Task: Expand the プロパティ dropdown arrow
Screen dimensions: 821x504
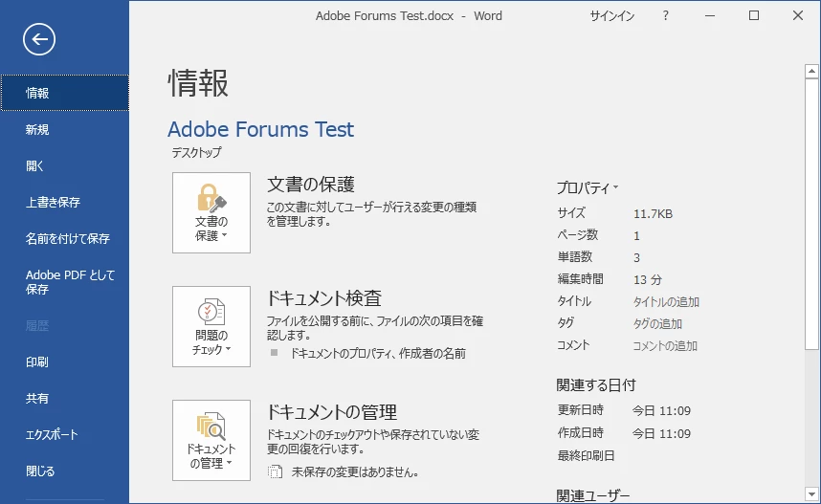Action: [615, 186]
